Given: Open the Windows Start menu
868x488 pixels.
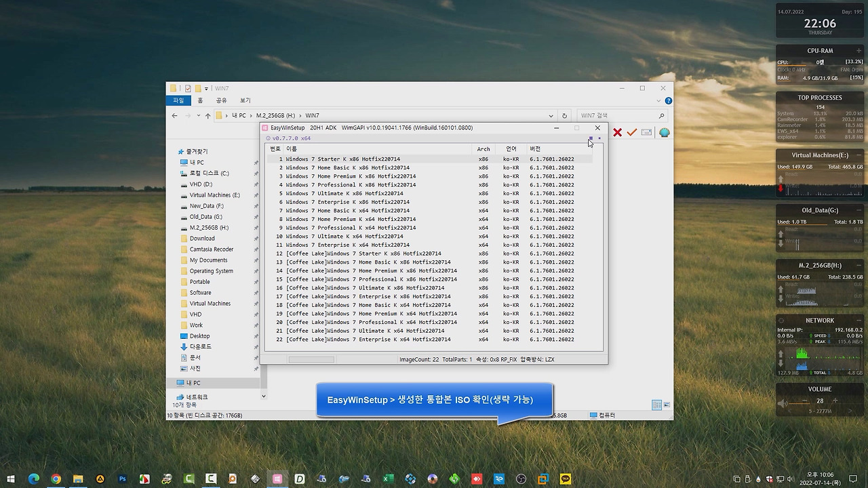Looking at the screenshot, I should [12, 479].
